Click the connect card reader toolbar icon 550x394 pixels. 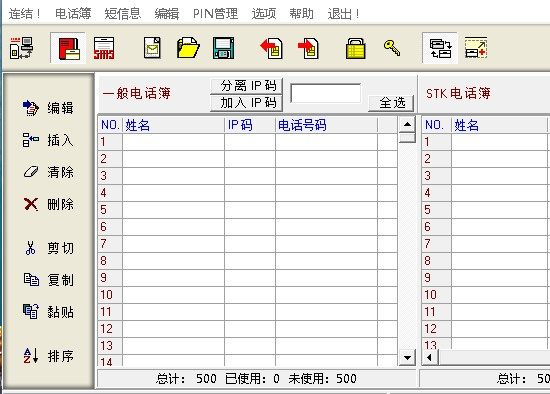[21, 48]
